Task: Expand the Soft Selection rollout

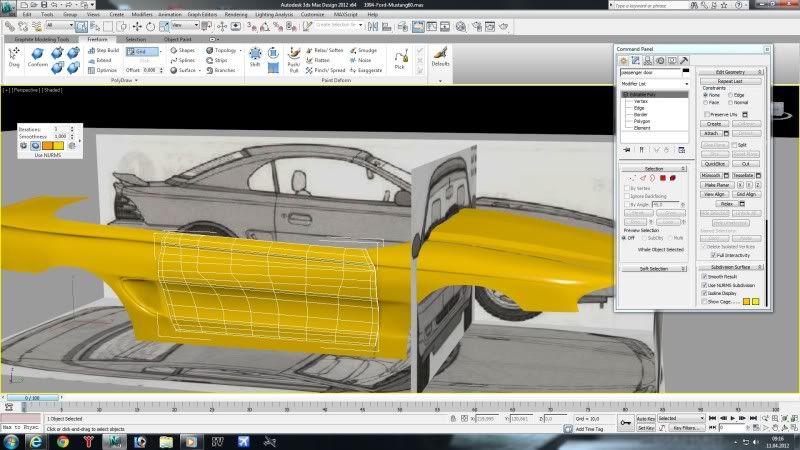Action: tap(652, 268)
